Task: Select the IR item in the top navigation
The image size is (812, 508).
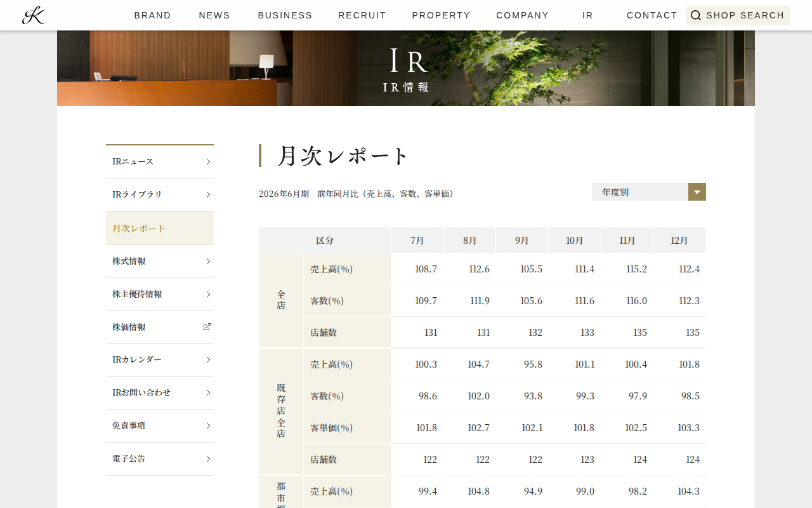Action: 588,15
